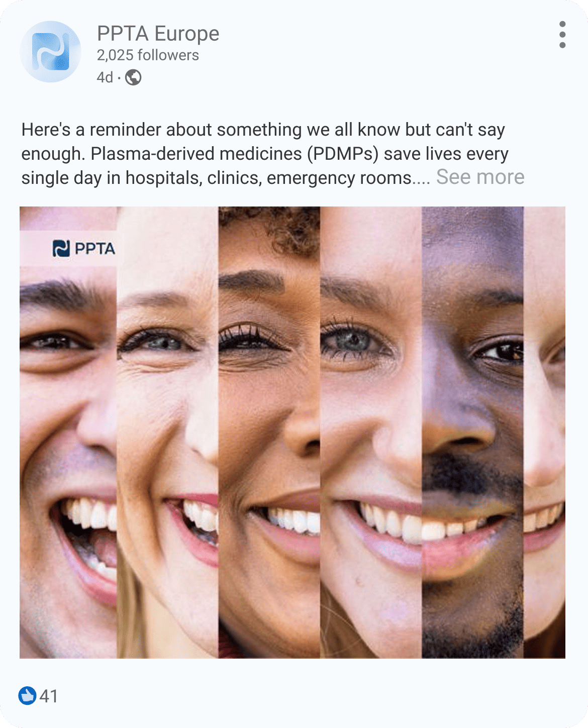Image resolution: width=588 pixels, height=728 pixels.
Task: Click the rightmost partial face strip
Action: [x=544, y=432]
